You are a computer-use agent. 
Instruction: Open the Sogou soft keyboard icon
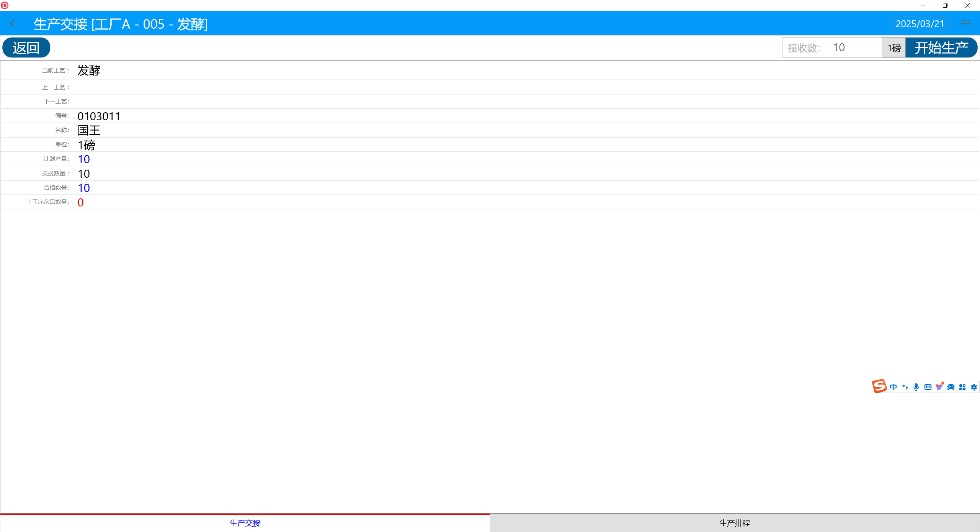click(928, 387)
